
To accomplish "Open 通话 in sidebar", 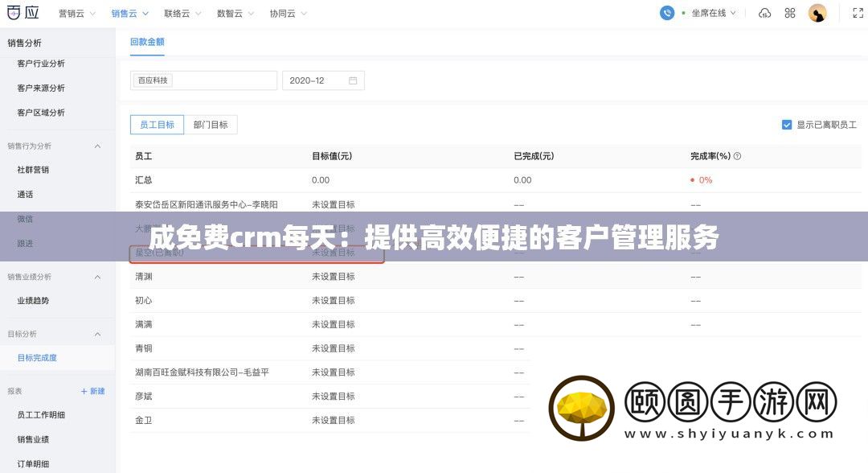I will click(25, 195).
